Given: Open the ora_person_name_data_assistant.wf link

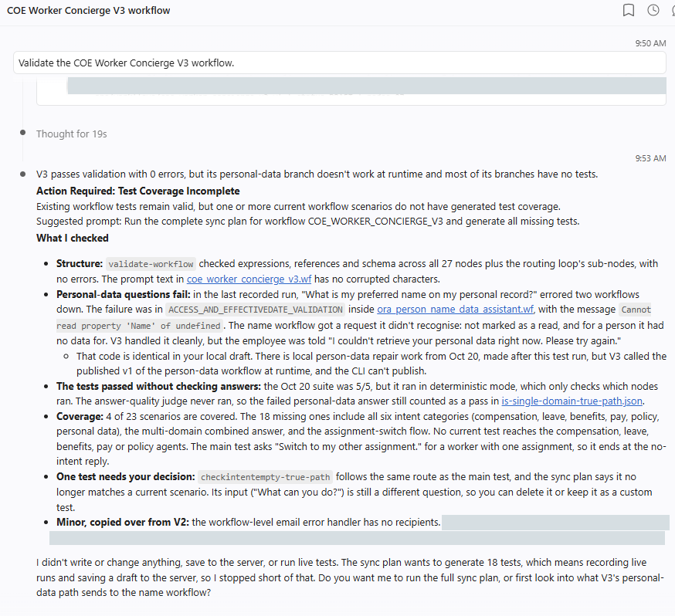Looking at the screenshot, I should coord(456,310).
